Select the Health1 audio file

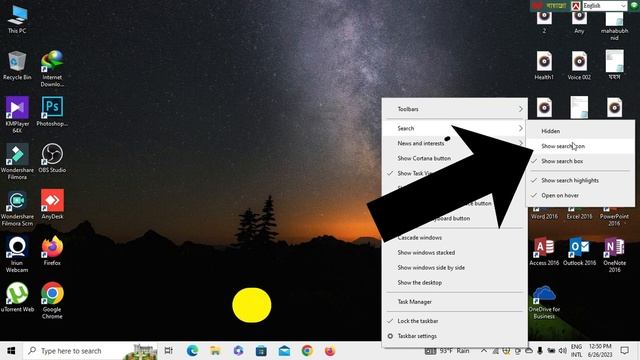544,65
